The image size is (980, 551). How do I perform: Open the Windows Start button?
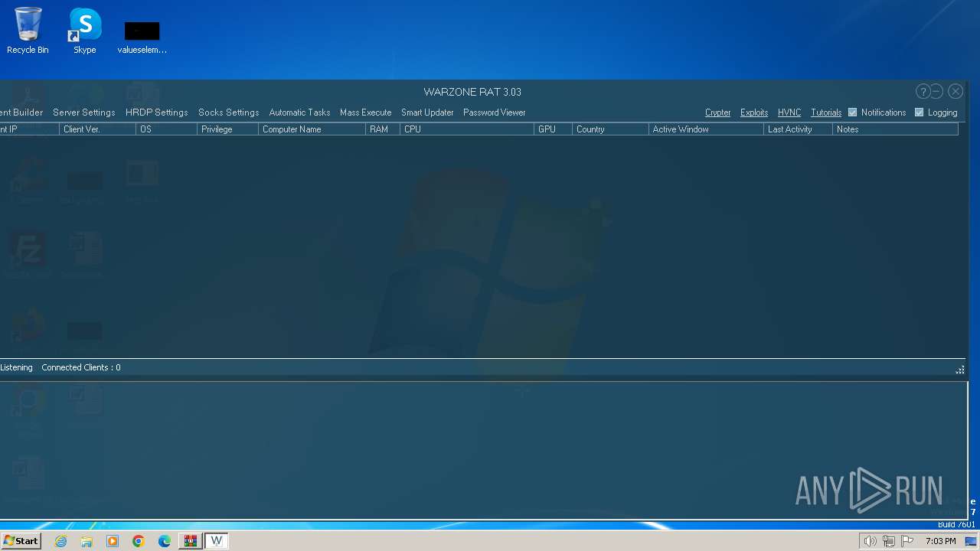[21, 541]
